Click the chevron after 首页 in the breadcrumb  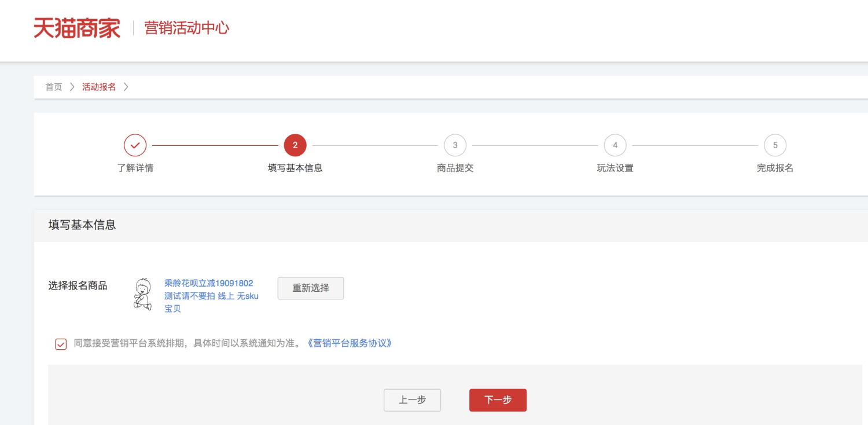click(72, 87)
